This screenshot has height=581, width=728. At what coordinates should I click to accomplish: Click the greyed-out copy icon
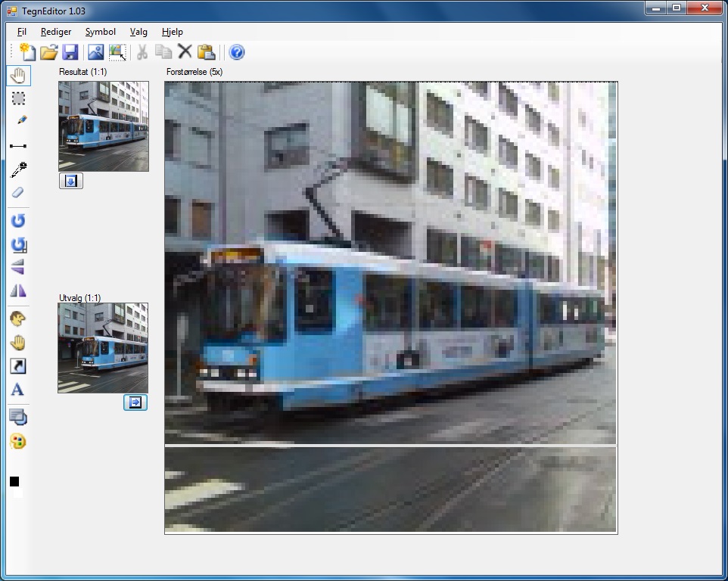coord(163,52)
